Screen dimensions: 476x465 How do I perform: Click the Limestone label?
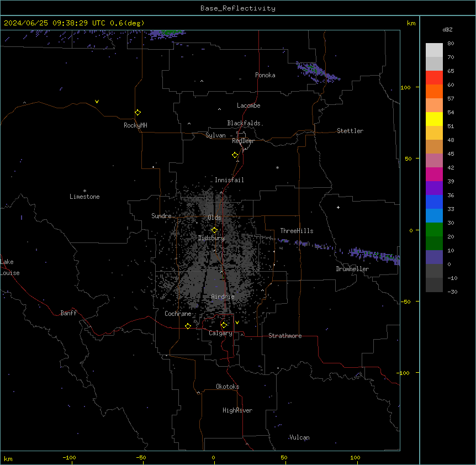[x=84, y=197]
